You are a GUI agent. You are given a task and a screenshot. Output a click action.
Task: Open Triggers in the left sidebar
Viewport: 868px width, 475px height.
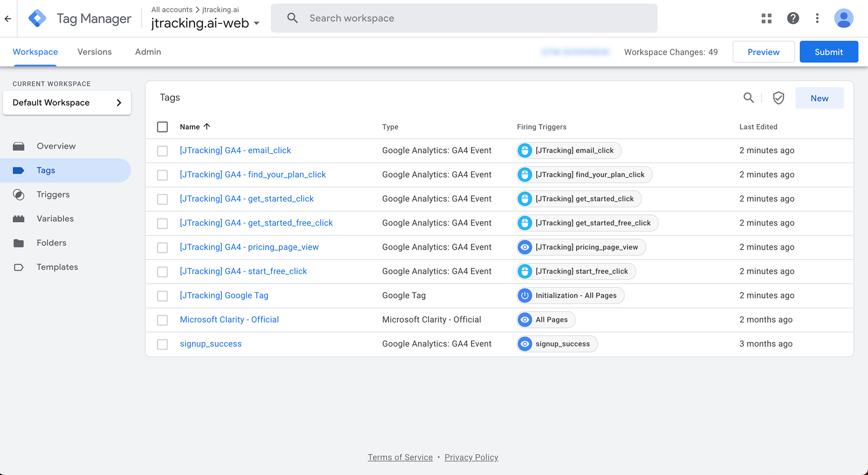coord(53,194)
